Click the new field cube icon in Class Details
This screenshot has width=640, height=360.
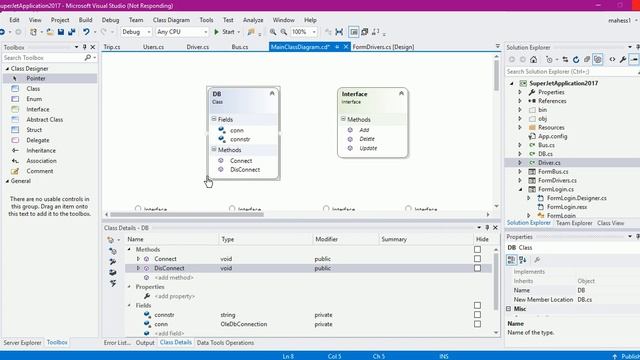click(113, 272)
